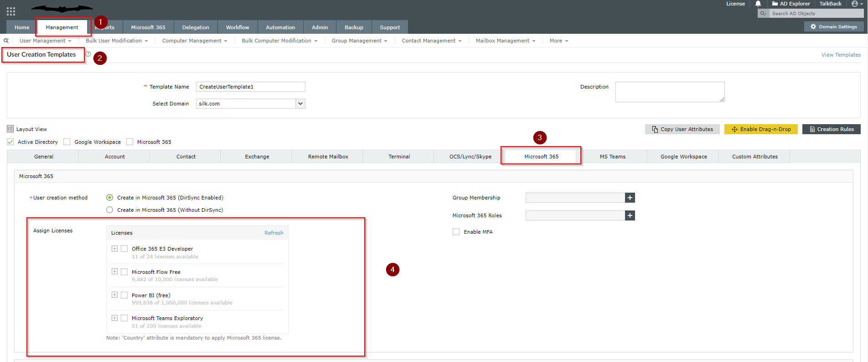Click the plus icon for Microsoft 365 Roles
This screenshot has height=362, width=868.
pos(630,215)
